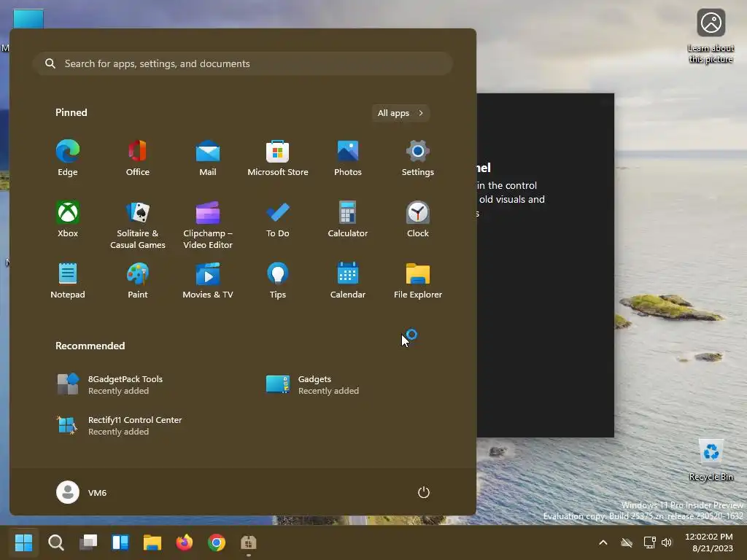Open taskbar Search icon
This screenshot has width=747, height=560.
coord(55,542)
